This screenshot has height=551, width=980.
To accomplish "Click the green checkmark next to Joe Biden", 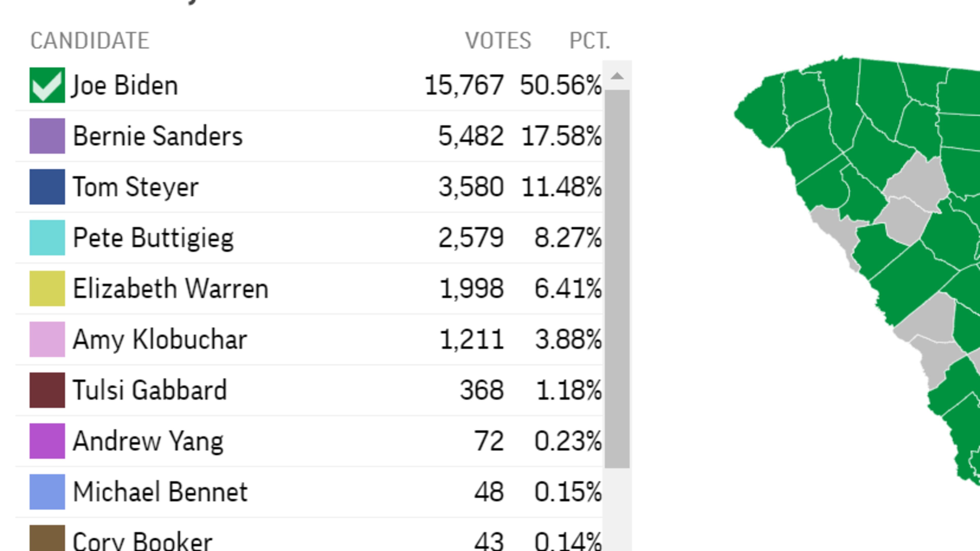I will 47,85.
